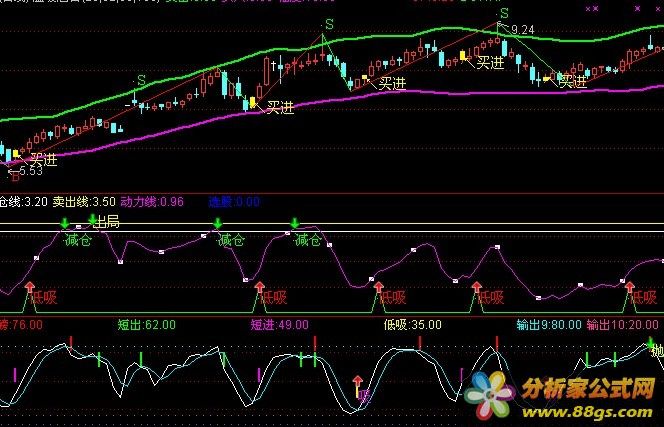The height and width of the screenshot is (427, 664).
Task: Select the red up arrow above 吸 in bottom panel
Action: 358,381
